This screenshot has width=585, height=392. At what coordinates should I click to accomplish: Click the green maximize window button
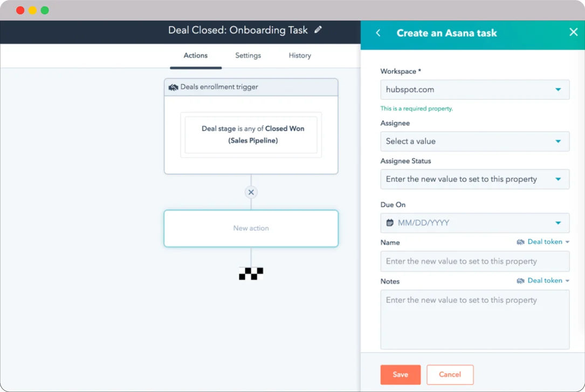click(45, 10)
